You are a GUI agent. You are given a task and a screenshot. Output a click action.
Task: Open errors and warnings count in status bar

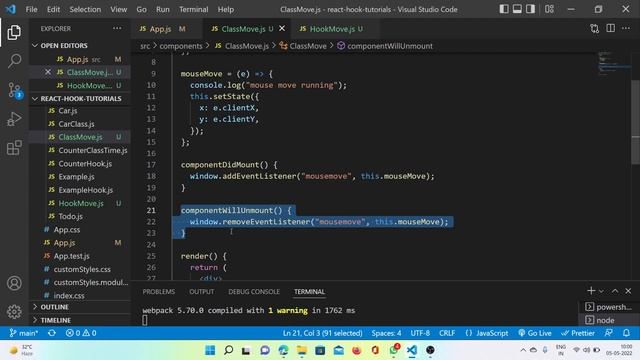point(81,333)
